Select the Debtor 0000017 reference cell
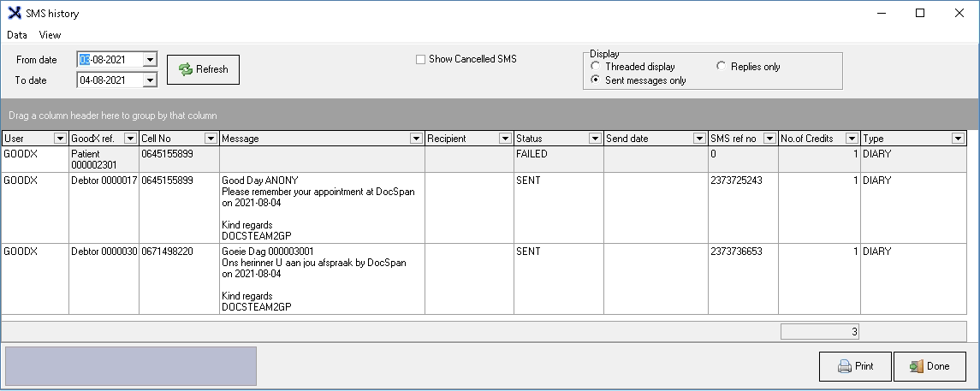980x391 pixels. tap(104, 208)
